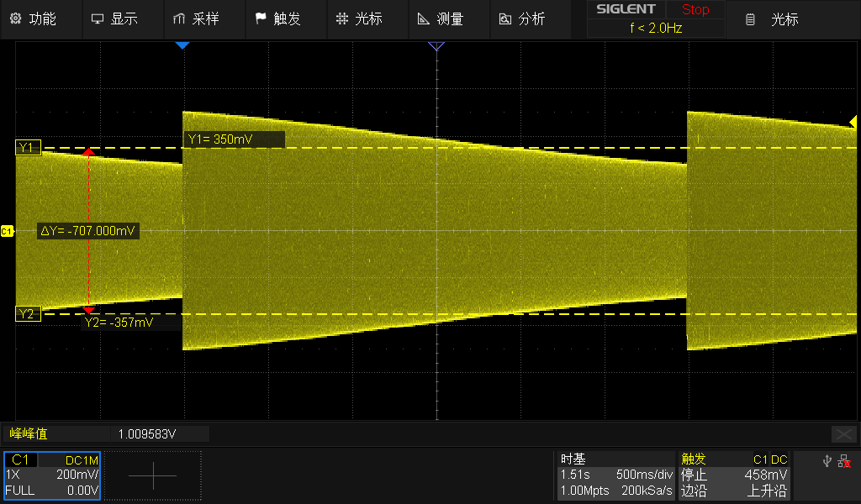Viewport: 861px width, 504px height.
Task: Open the bottom 触发 trigger settings box
Action: [x=734, y=475]
